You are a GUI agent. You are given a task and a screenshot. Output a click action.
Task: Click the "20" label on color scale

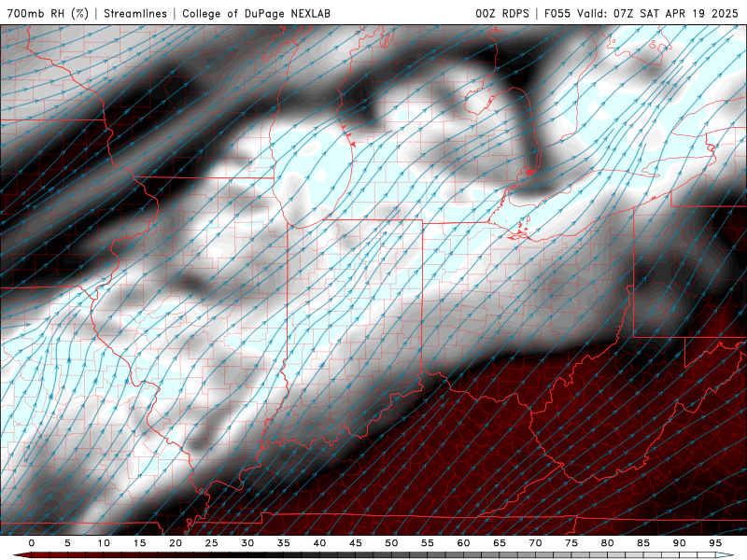click(176, 543)
